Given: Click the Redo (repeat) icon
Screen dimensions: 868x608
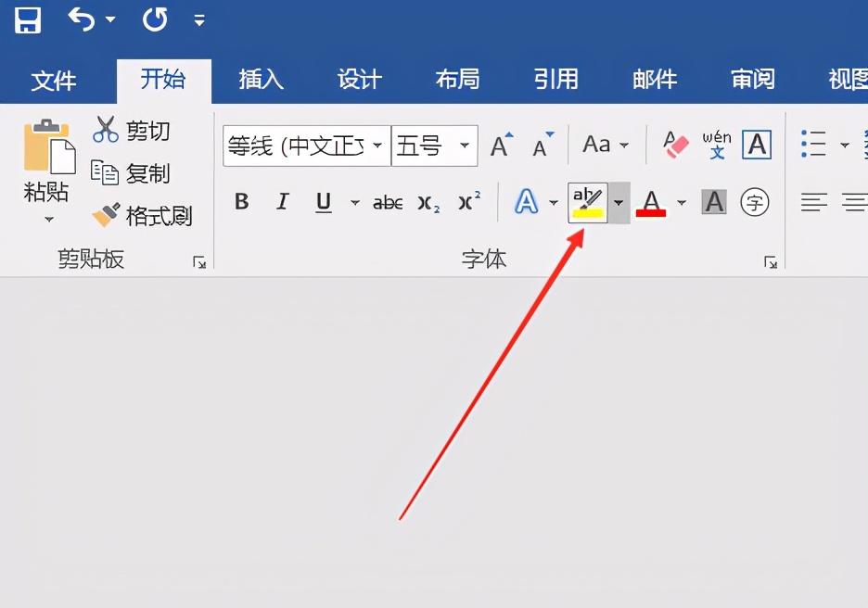Looking at the screenshot, I should 155,19.
